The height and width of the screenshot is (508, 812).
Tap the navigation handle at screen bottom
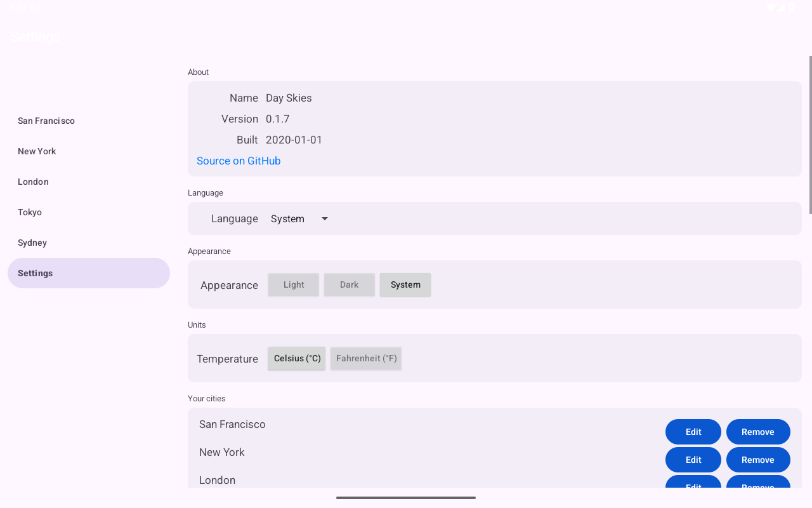(406, 498)
